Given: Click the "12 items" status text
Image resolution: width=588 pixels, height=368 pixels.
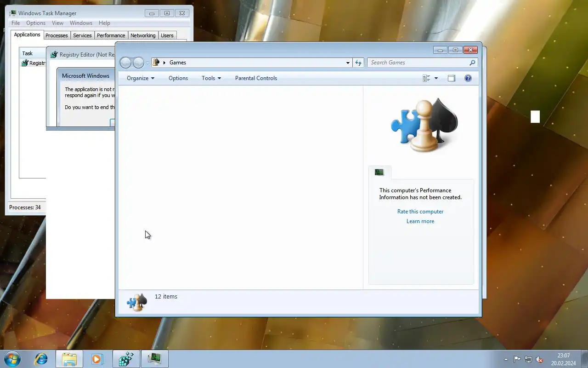Looking at the screenshot, I should (166, 297).
